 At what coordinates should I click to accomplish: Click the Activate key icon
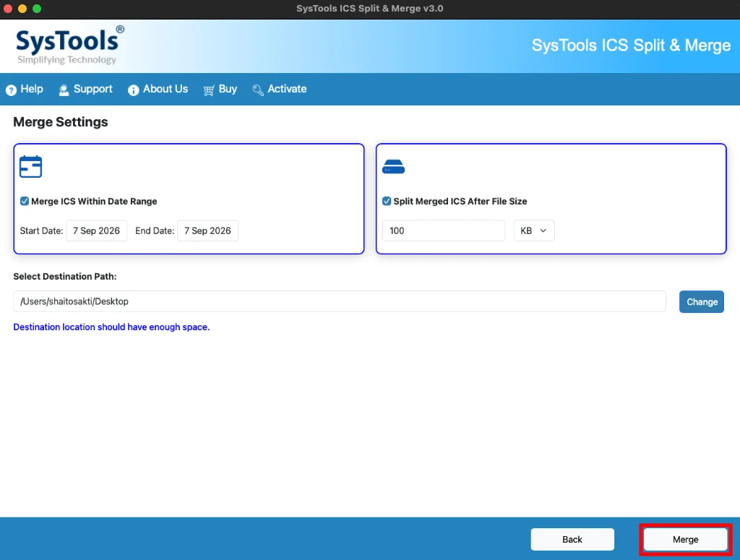pos(258,90)
